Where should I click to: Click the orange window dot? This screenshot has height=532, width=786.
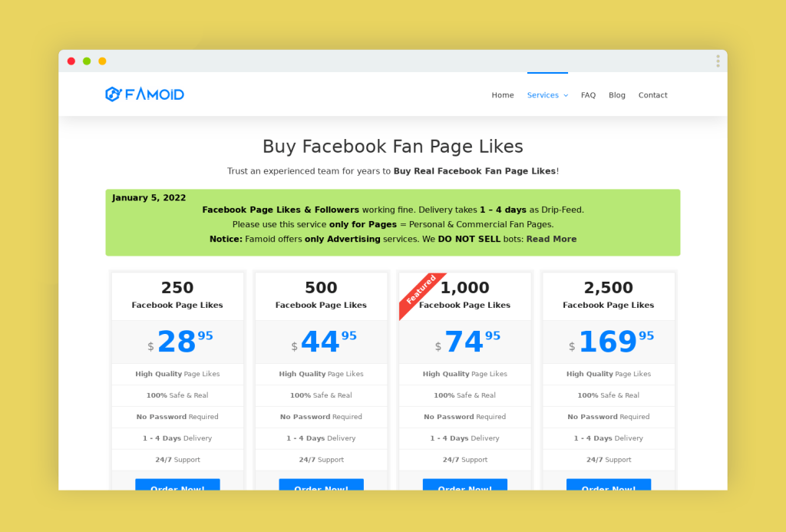(x=102, y=61)
